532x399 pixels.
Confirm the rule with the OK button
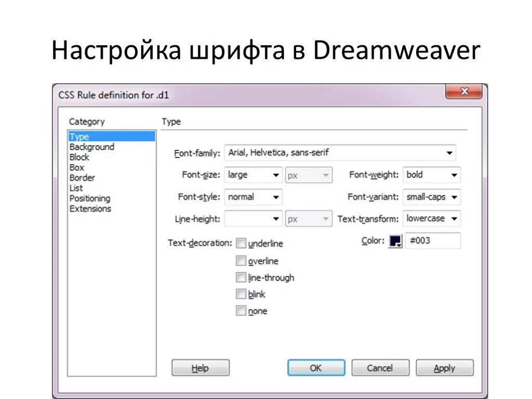(x=316, y=368)
